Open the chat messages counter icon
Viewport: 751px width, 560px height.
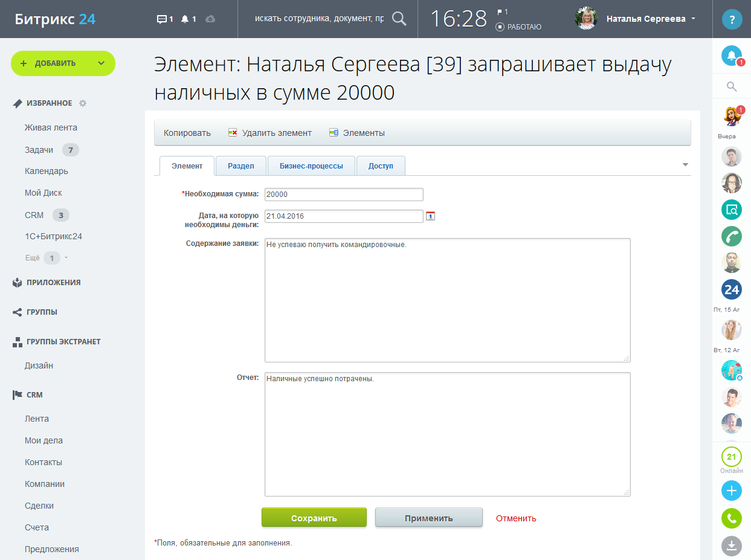[165, 19]
